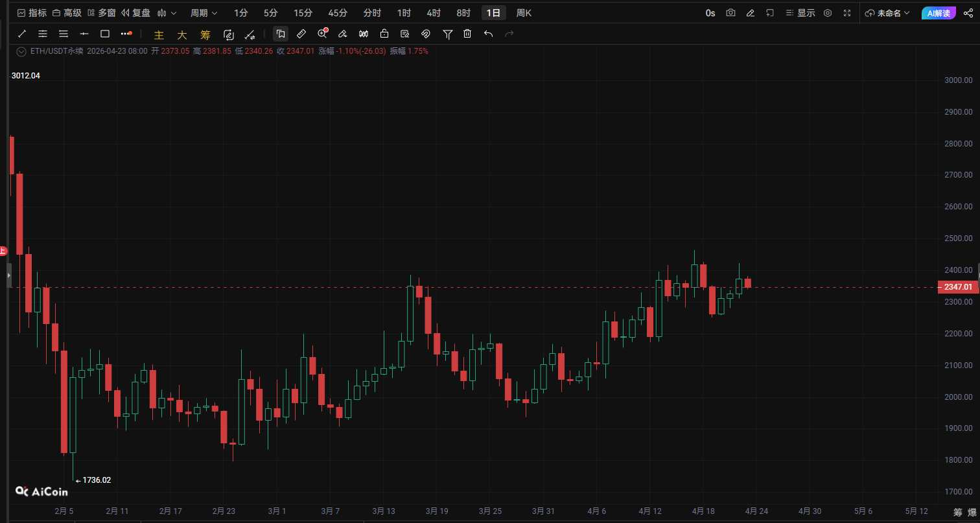Click the ETH/USDT永续 symbol name

56,51
